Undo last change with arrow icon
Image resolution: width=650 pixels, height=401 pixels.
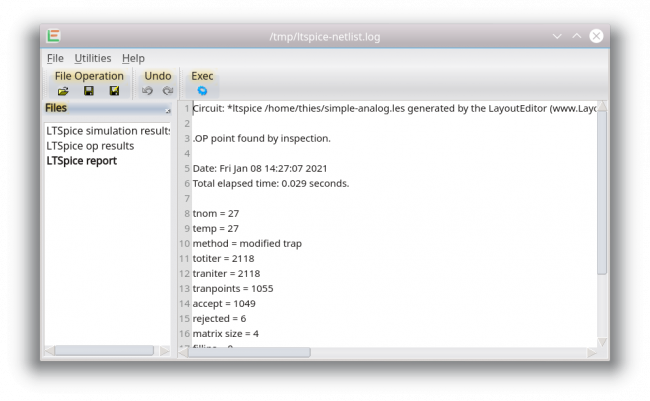(147, 91)
